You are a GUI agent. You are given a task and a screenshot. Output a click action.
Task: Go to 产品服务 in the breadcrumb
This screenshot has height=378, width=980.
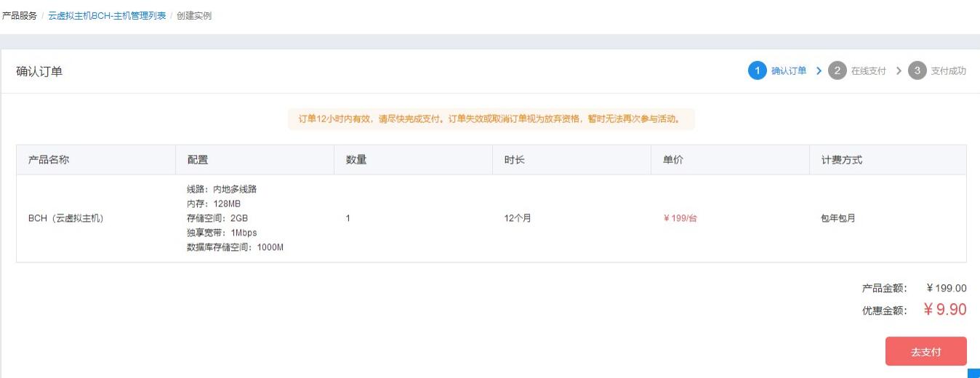[20, 15]
